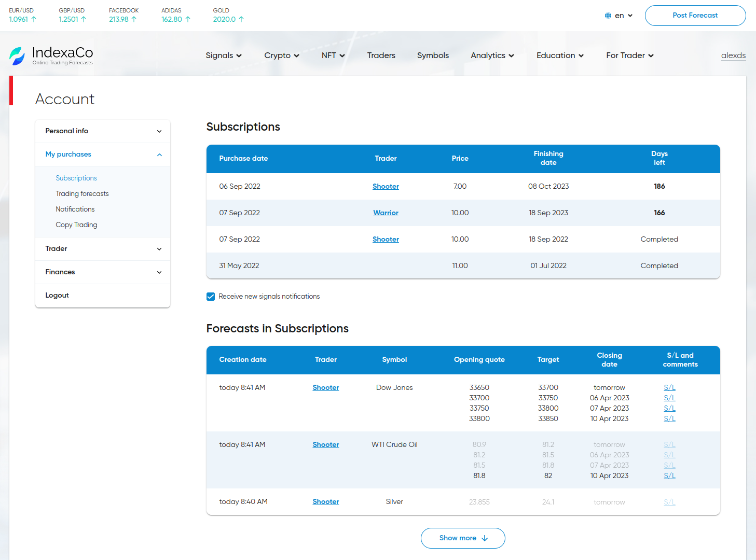The image size is (756, 560).
Task: Go to the Symbols page
Action: (x=433, y=55)
